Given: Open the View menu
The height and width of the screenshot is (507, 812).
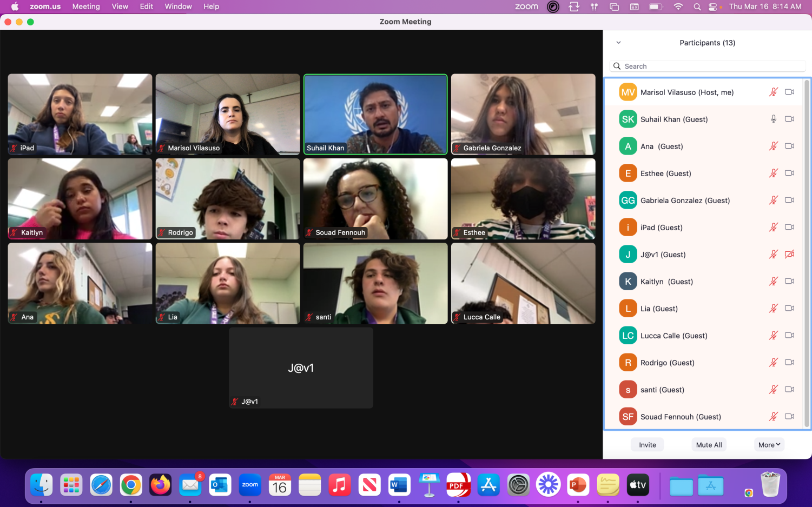Looking at the screenshot, I should (120, 6).
